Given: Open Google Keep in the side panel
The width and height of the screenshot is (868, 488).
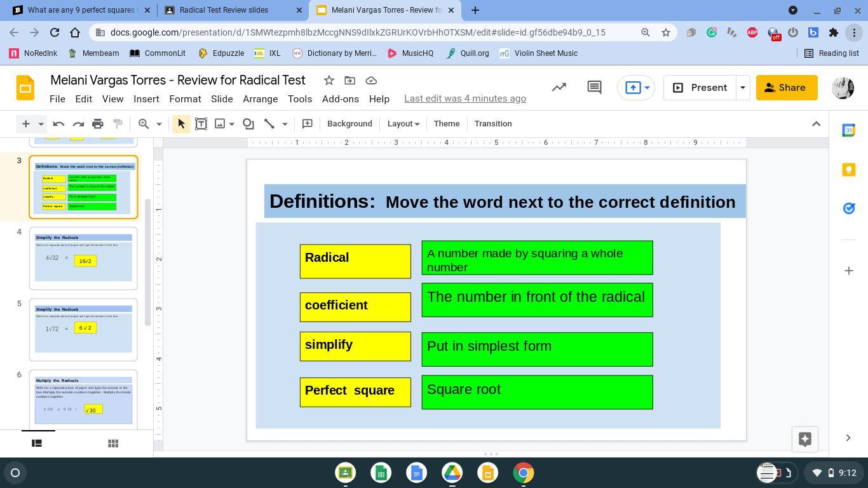Looking at the screenshot, I should [848, 169].
